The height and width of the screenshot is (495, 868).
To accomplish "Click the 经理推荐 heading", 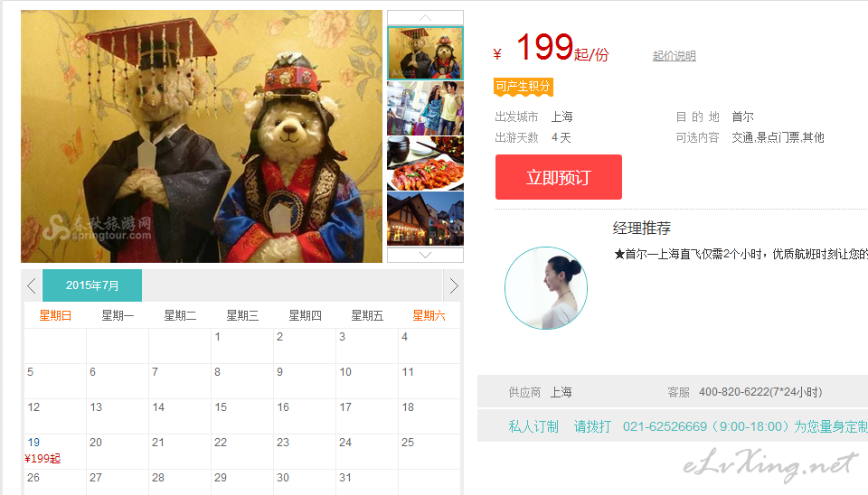I will pyautogui.click(x=642, y=228).
